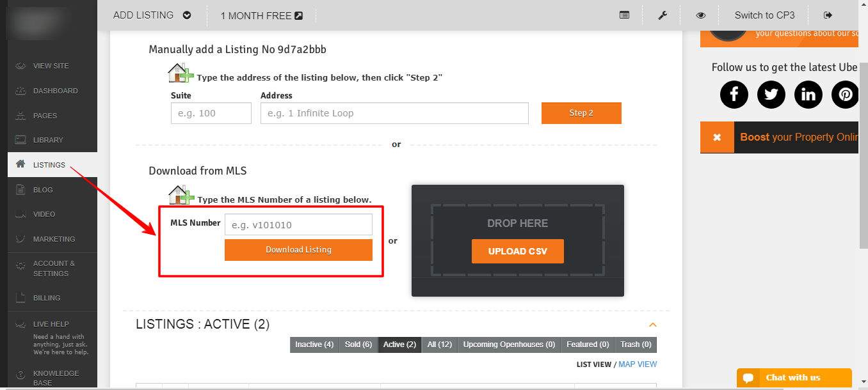
Task: Click the eye preview icon in top bar
Action: point(701,15)
